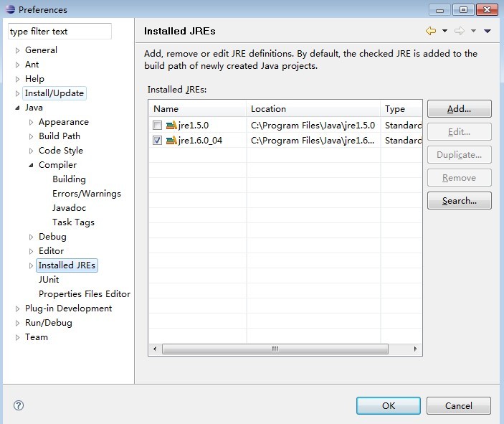The image size is (504, 424).
Task: Open the Javadoc preference page
Action: [69, 208]
